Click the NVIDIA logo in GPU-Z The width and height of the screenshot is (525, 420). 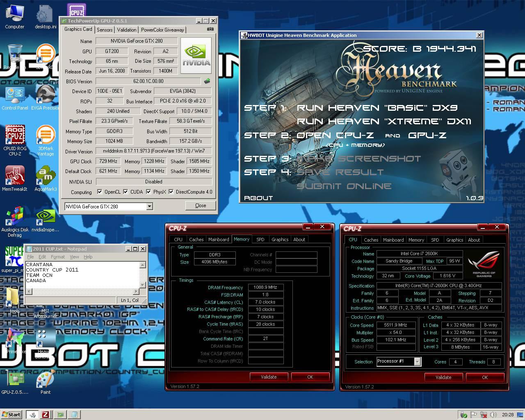[x=196, y=55]
